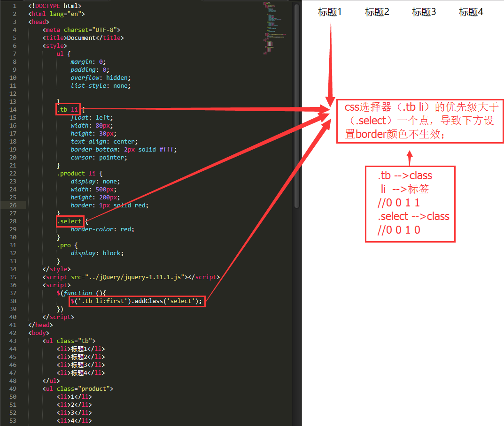504x426 pixels.
Task: Click the code minimap overview
Action: [x=274, y=28]
